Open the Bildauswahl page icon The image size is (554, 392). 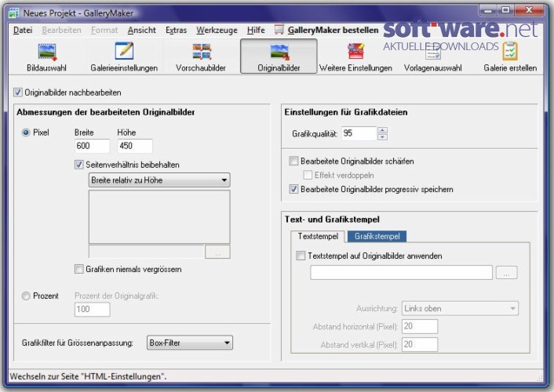coord(46,52)
